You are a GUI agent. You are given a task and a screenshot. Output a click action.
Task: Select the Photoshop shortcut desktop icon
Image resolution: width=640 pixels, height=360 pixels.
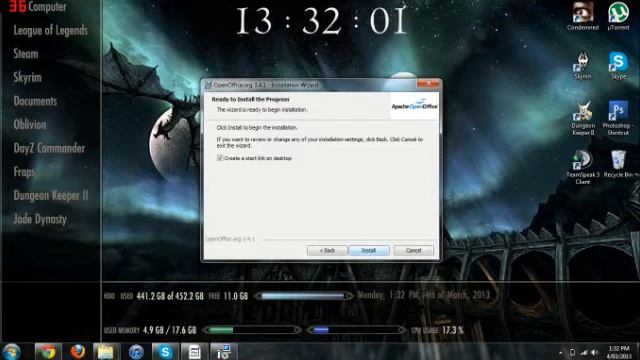point(618,118)
